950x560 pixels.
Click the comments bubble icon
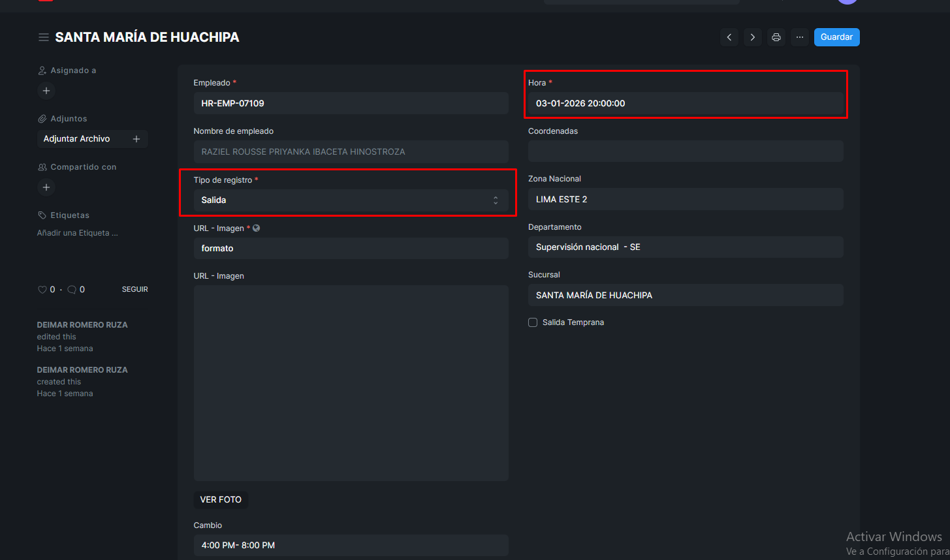coord(72,289)
